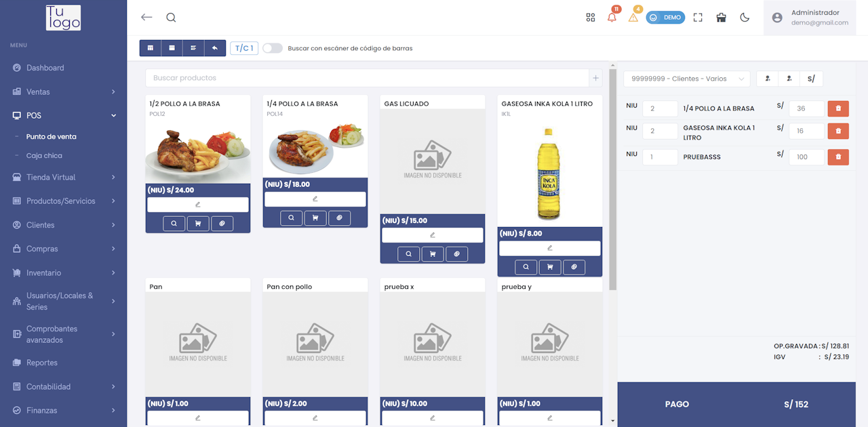The height and width of the screenshot is (427, 868).
Task: Open Caja chica submenu item
Action: [x=44, y=155]
